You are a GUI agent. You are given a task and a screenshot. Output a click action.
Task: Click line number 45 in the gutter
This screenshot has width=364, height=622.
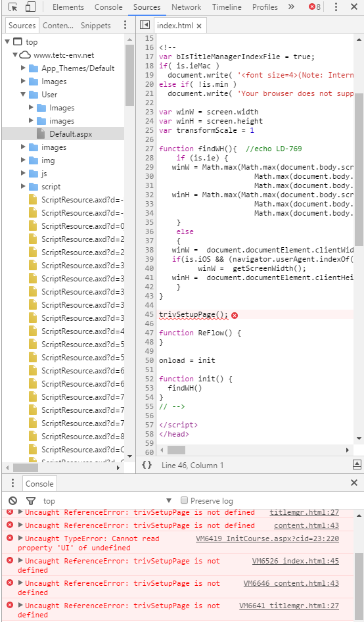point(149,314)
